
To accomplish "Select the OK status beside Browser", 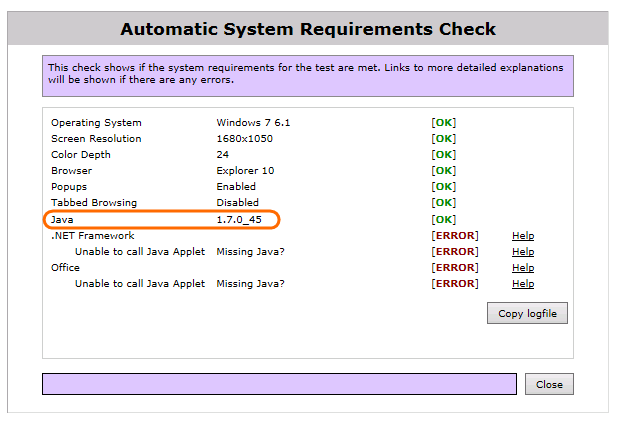I will pos(443,171).
